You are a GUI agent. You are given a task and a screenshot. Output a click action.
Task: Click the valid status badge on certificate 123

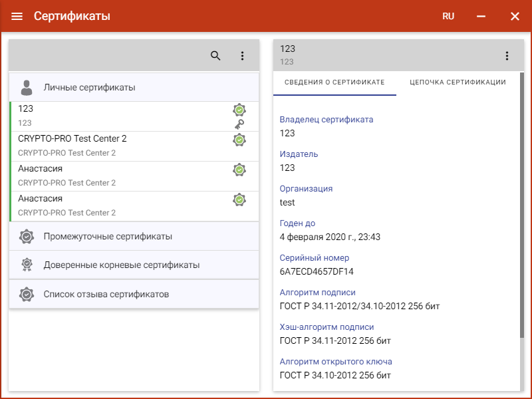[x=239, y=110]
